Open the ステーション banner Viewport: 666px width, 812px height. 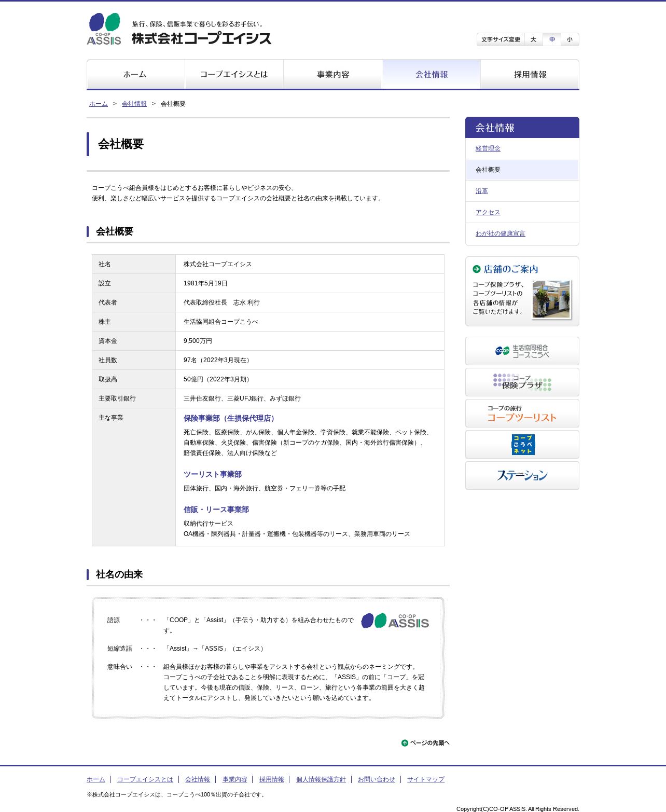[x=522, y=476]
